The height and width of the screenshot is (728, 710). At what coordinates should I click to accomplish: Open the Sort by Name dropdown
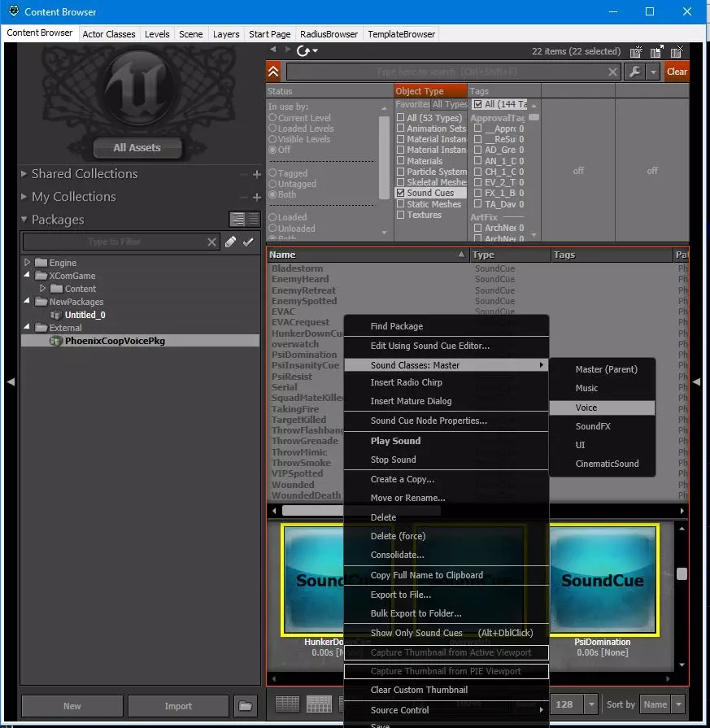(678, 704)
